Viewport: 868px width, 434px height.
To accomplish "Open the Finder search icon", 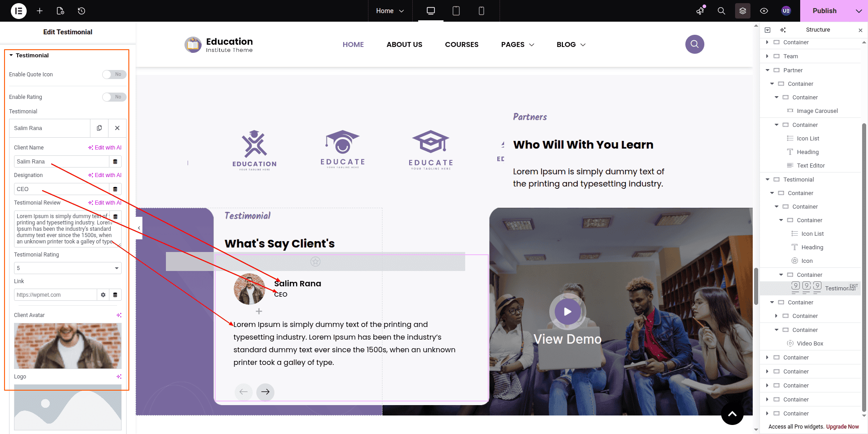I will coord(722,11).
